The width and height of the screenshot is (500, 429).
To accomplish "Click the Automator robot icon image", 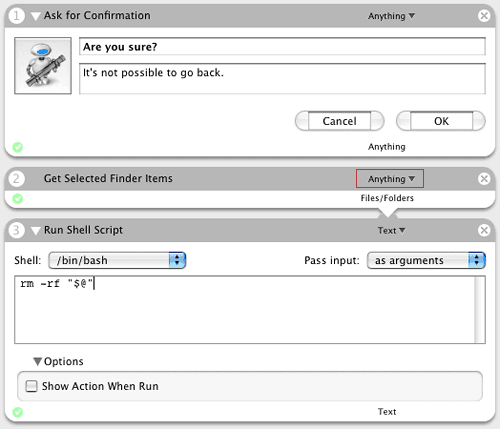I will (x=43, y=66).
